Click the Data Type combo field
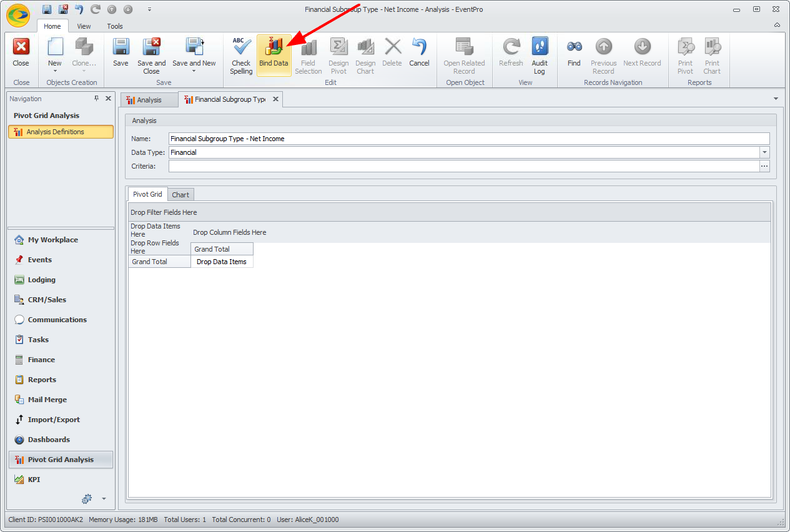Viewport: 790px width, 532px height. coord(469,152)
